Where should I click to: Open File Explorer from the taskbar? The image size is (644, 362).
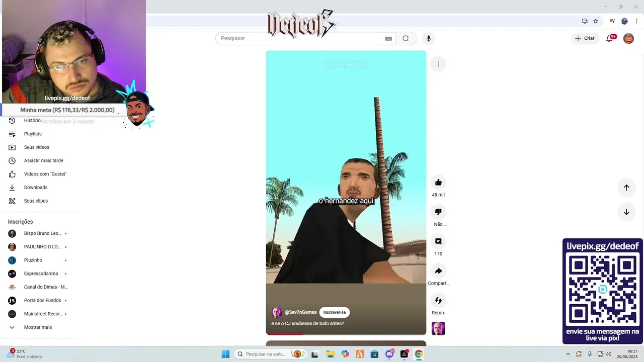(x=330, y=354)
